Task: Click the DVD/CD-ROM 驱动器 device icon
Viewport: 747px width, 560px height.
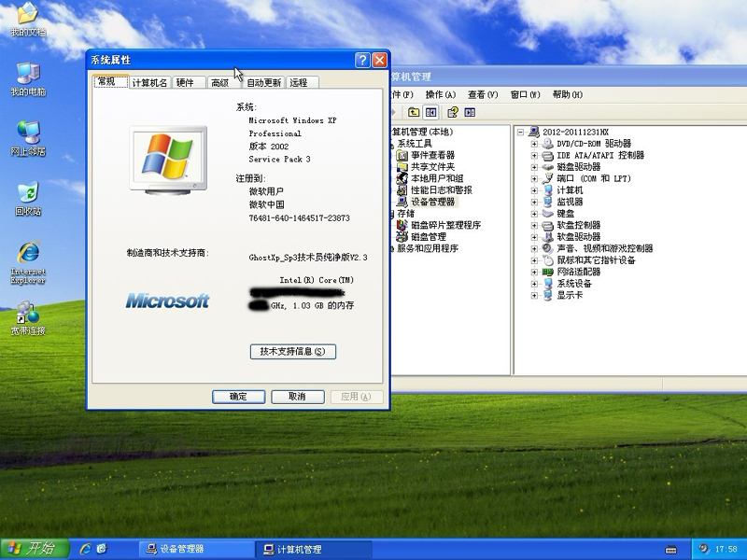Action: (x=548, y=144)
